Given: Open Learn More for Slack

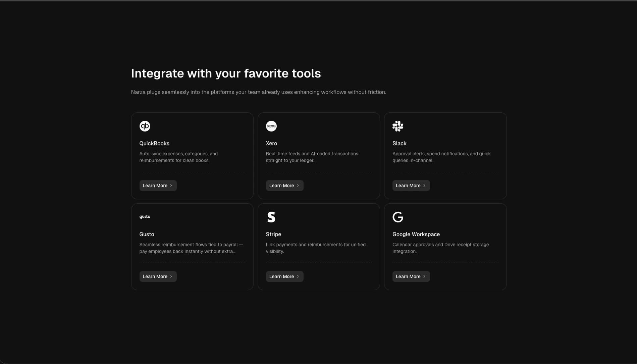Looking at the screenshot, I should [411, 186].
